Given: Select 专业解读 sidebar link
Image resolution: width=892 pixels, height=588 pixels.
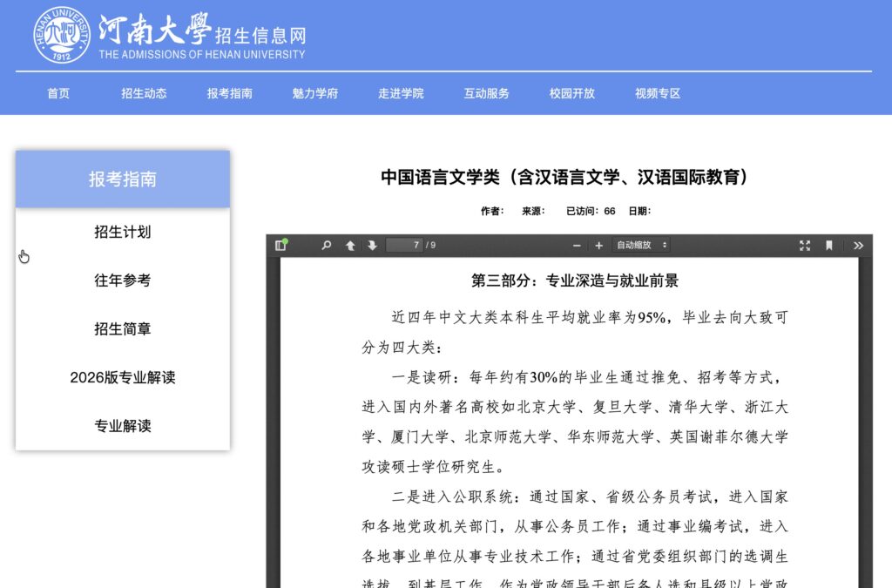Looking at the screenshot, I should tap(123, 426).
